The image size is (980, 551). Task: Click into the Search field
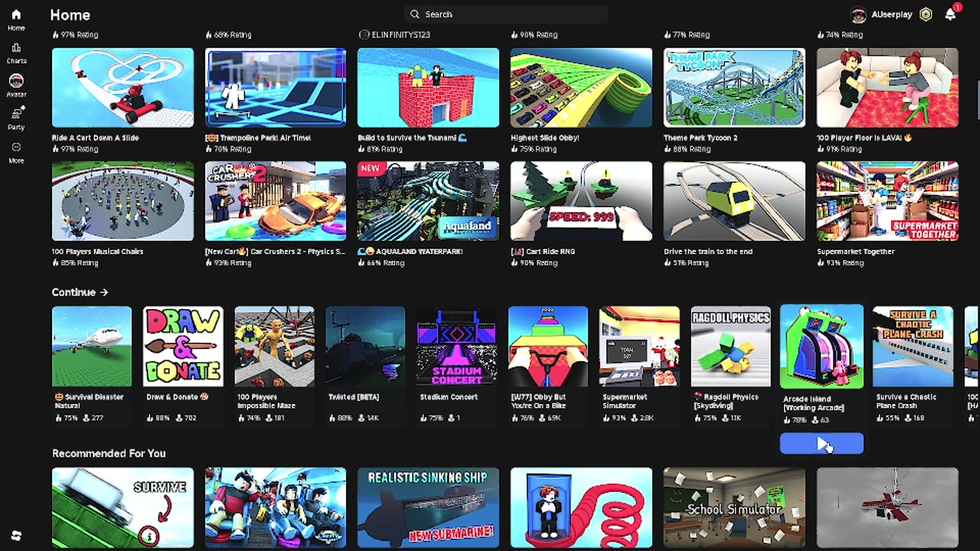(x=506, y=14)
